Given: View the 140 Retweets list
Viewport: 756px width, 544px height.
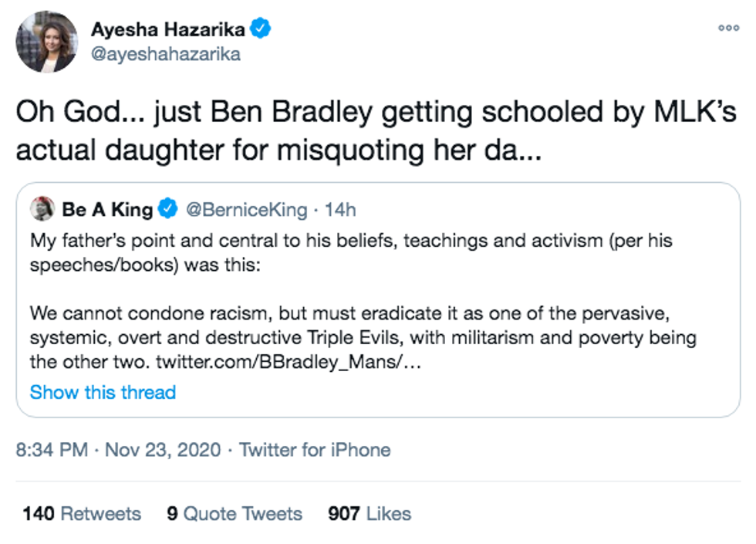Looking at the screenshot, I should pyautogui.click(x=82, y=514).
